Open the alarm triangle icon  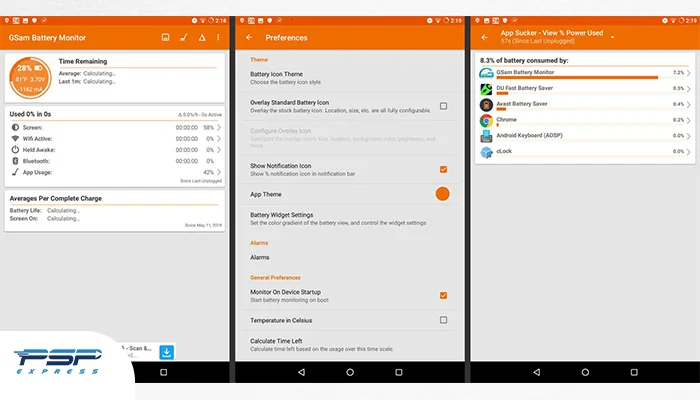202,38
